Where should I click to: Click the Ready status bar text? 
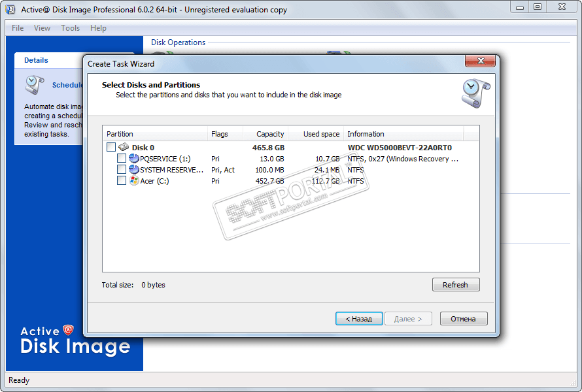pos(19,380)
